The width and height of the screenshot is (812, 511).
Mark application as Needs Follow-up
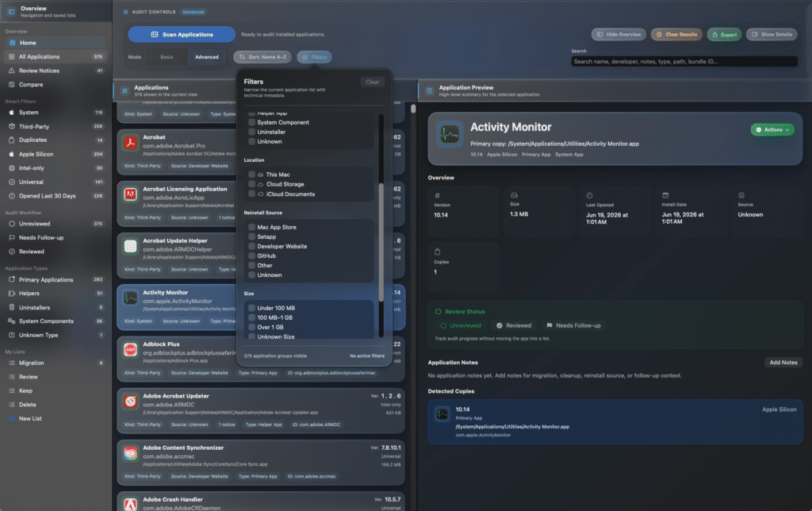[x=573, y=325]
